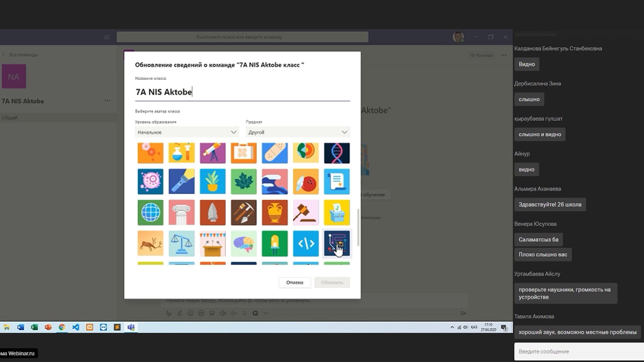Click the Teams search command box
Viewport: 644px width, 362px height.
click(x=243, y=37)
